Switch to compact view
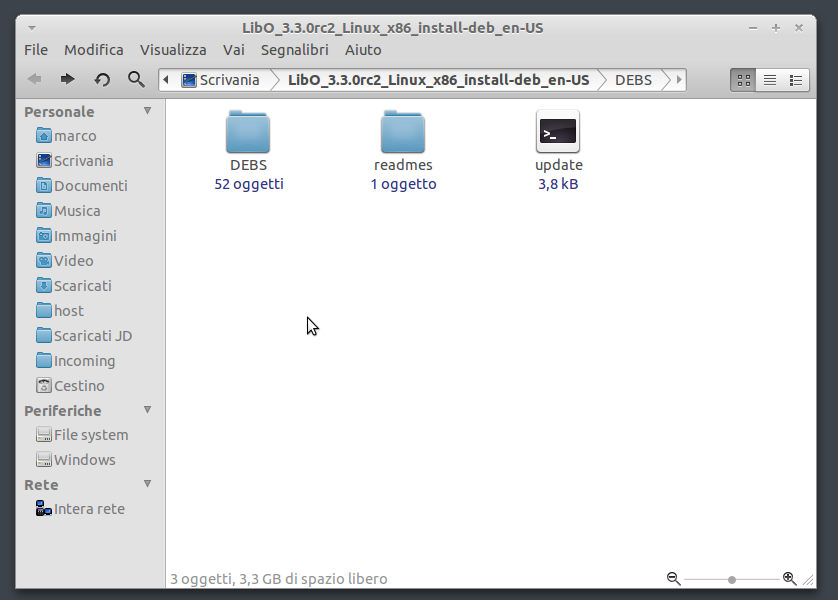Viewport: 838px width, 600px height. (796, 80)
